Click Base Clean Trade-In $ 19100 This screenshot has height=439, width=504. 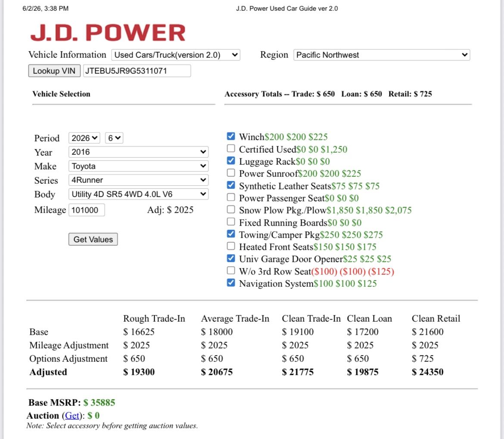pos(298,332)
